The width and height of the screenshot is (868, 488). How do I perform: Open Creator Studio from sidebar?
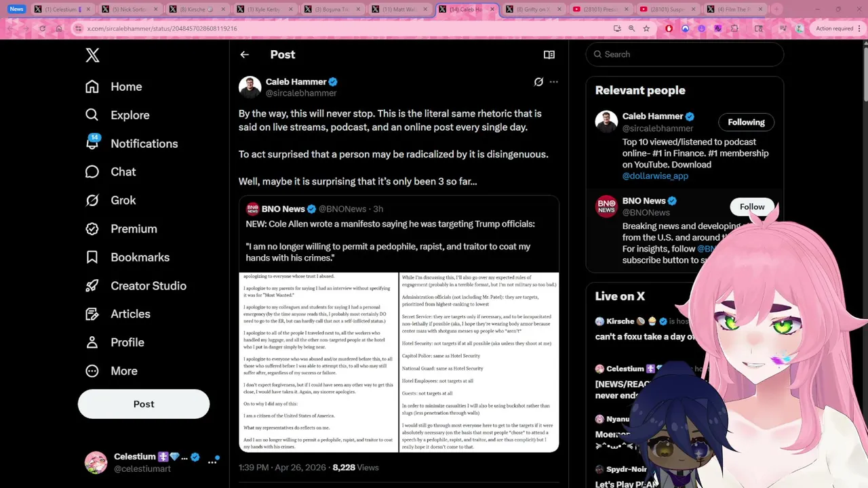[136, 286]
